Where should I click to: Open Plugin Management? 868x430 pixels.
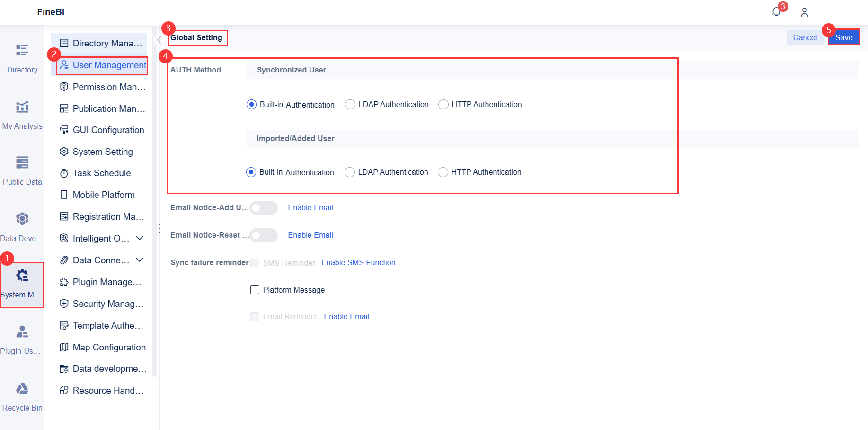106,282
